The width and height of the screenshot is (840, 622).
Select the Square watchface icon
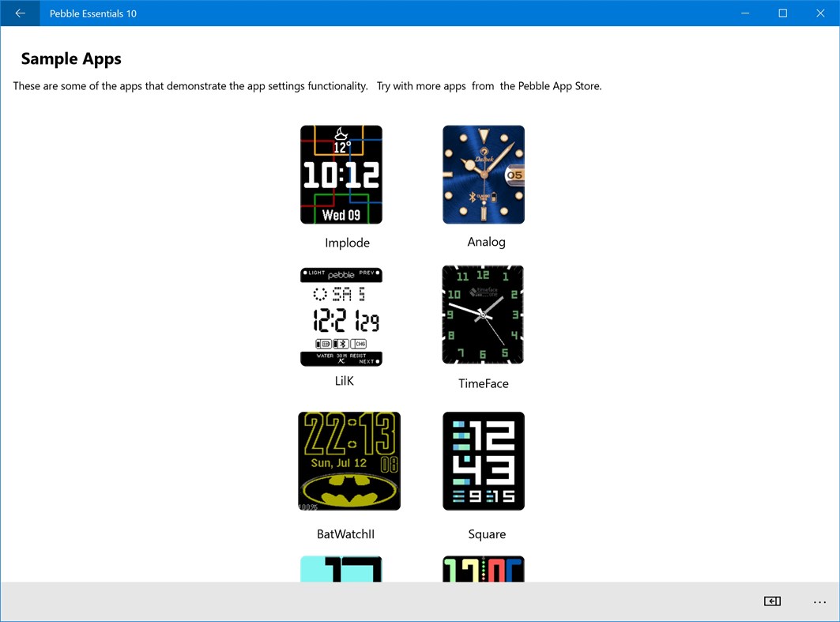click(x=483, y=461)
